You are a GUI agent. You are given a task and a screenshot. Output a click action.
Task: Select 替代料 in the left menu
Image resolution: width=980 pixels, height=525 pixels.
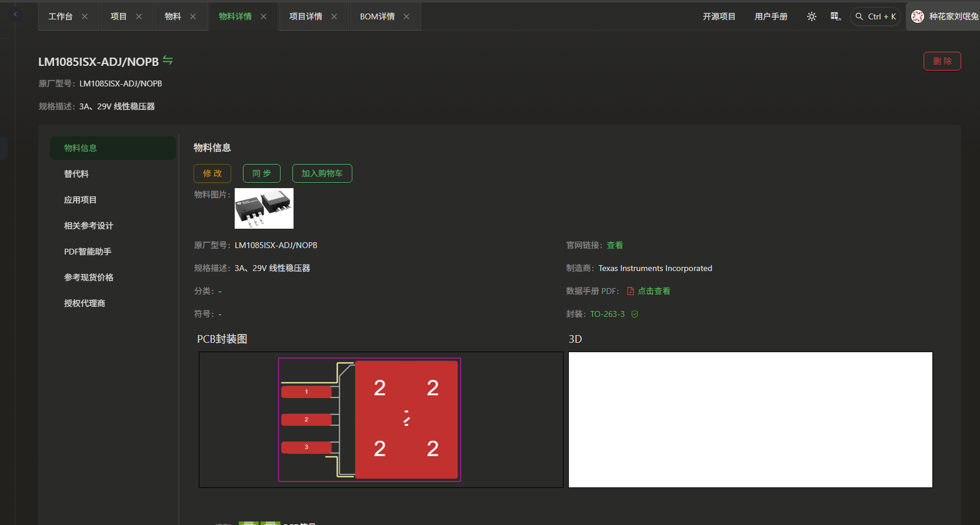[76, 174]
